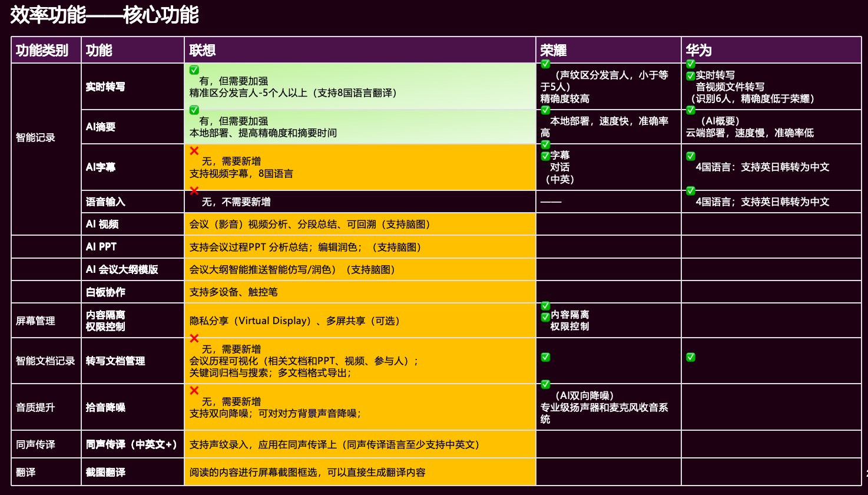Click text 云端部署，速度慢，准确率低

coord(750,133)
